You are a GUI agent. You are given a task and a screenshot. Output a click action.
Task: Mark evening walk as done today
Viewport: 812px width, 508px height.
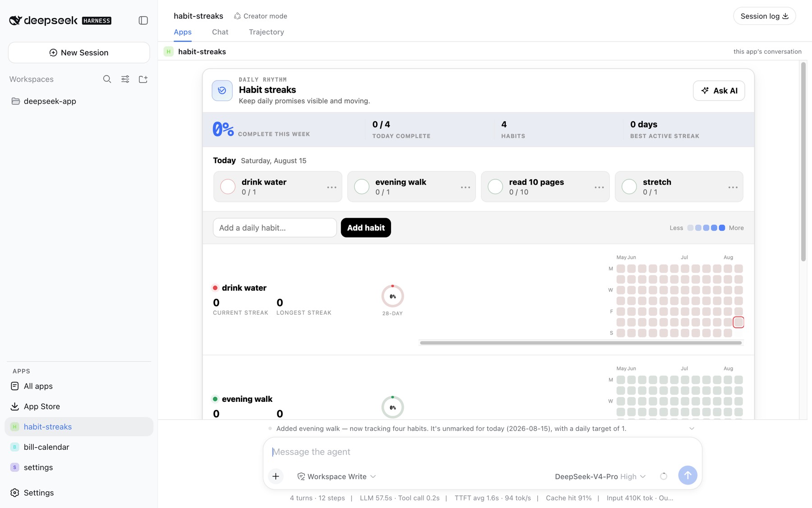coord(362,186)
